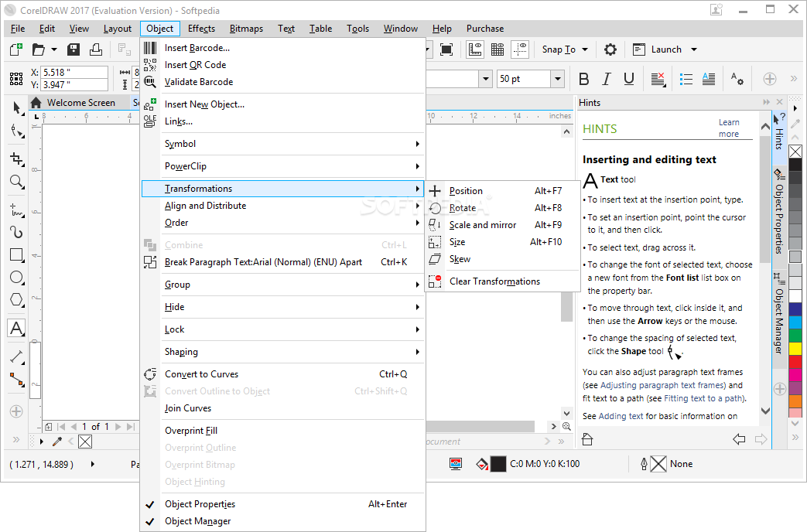Open the Snap To dropdown
Image resolution: width=807 pixels, height=532 pixels.
(565, 49)
